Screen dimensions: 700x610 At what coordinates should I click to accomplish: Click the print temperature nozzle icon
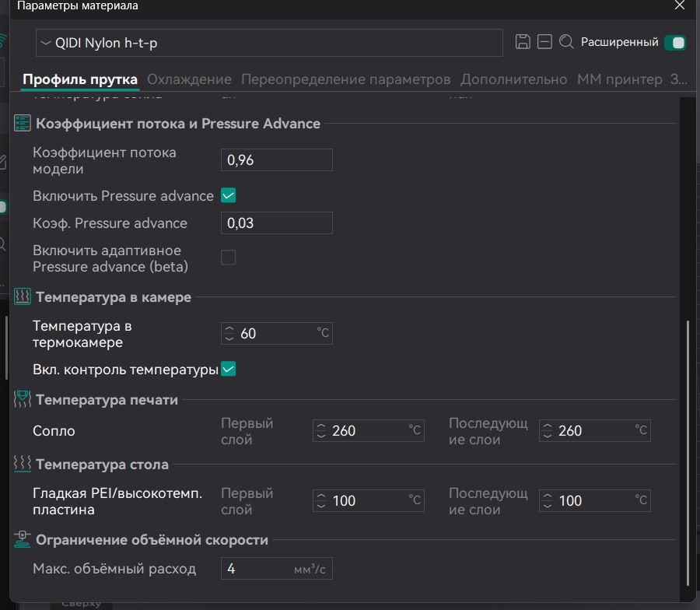(23, 401)
